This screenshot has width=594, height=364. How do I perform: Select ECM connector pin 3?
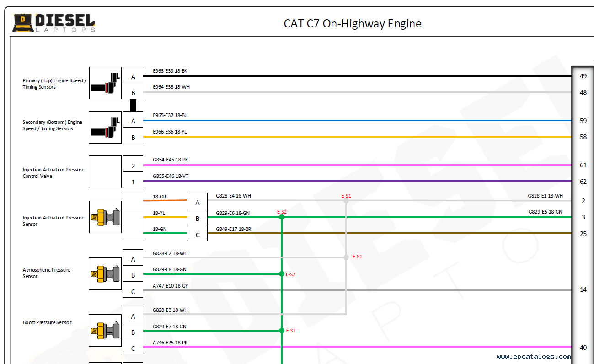tap(583, 217)
